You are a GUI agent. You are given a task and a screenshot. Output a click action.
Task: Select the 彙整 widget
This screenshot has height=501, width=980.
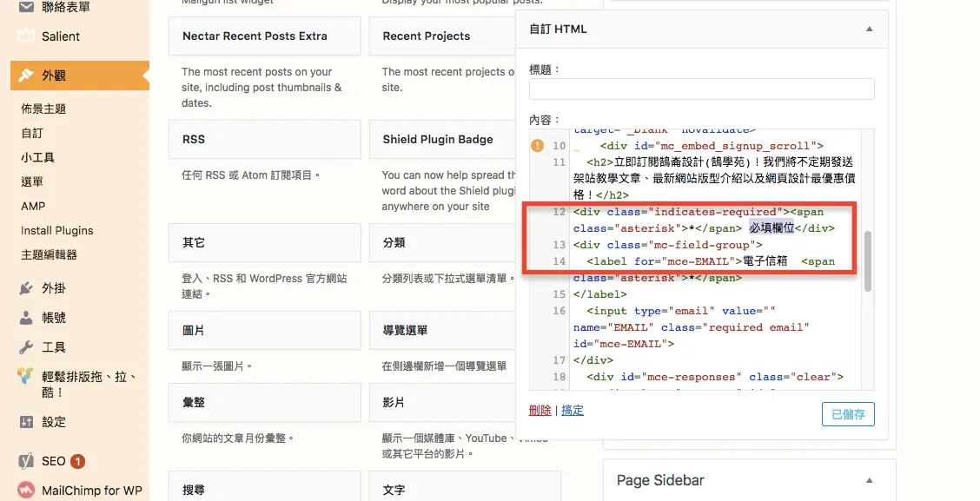(265, 402)
